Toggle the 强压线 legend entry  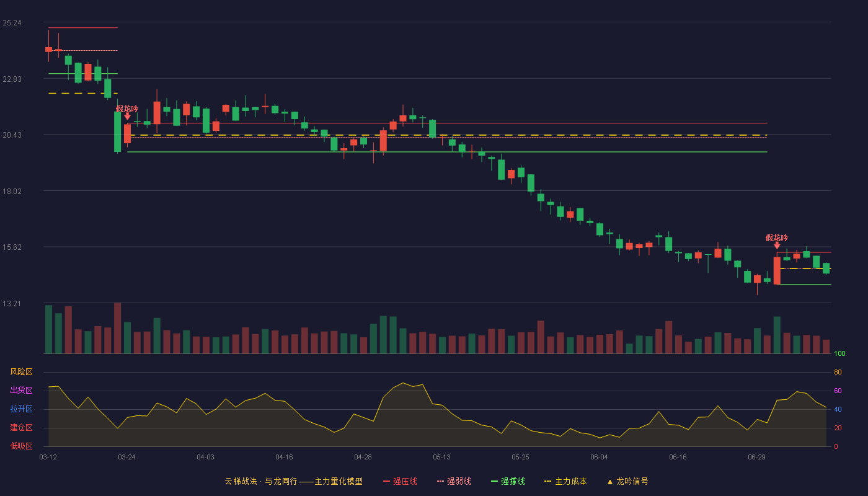tap(400, 481)
